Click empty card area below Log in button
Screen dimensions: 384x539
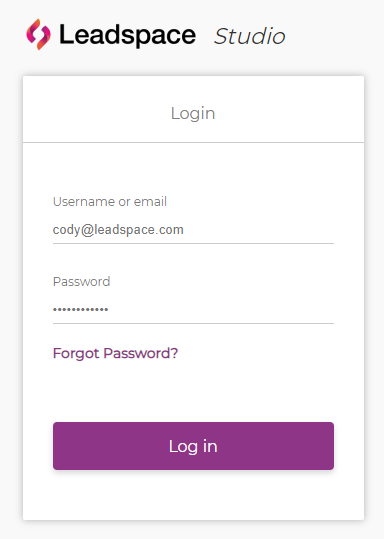click(x=193, y=495)
